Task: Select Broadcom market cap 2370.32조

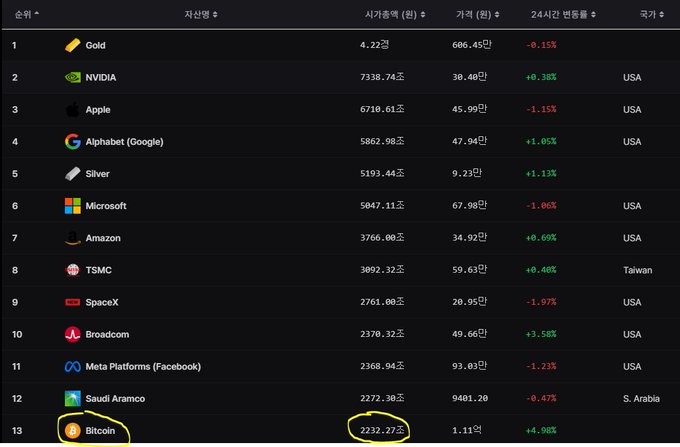Action: coord(382,334)
